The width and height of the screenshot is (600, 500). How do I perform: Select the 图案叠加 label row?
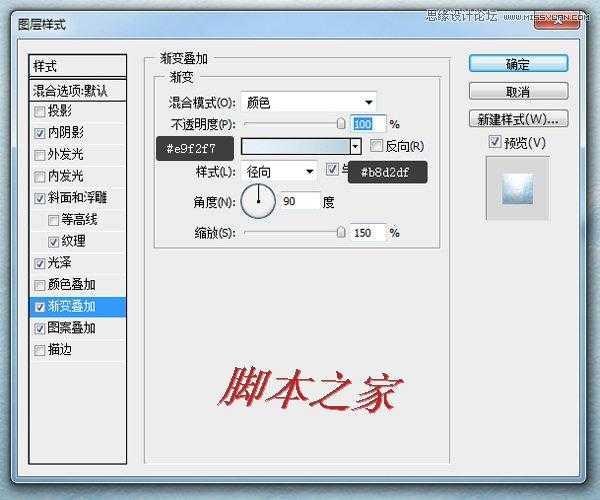click(x=77, y=328)
